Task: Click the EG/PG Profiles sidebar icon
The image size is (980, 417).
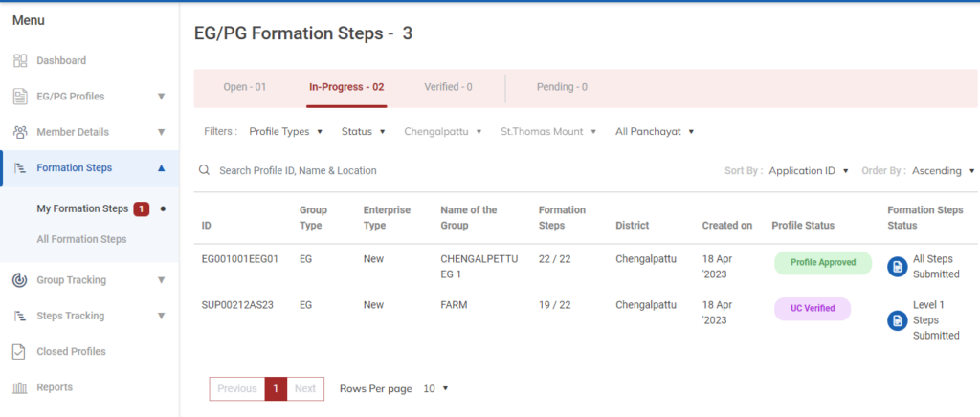Action: click(x=19, y=97)
